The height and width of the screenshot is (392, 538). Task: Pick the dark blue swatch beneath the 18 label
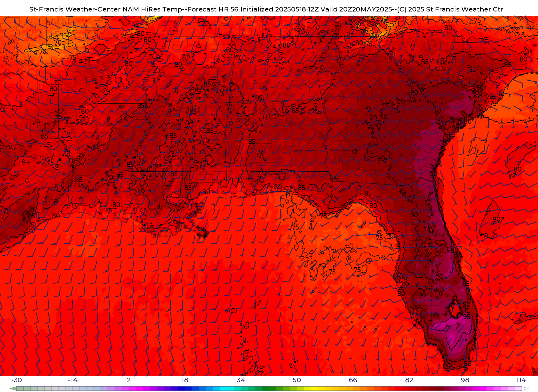[x=188, y=389]
